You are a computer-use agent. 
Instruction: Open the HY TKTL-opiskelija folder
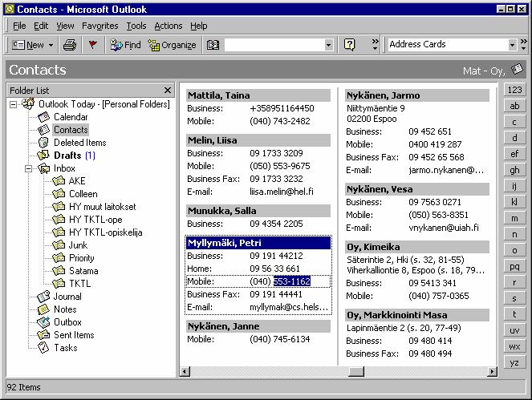click(x=106, y=232)
